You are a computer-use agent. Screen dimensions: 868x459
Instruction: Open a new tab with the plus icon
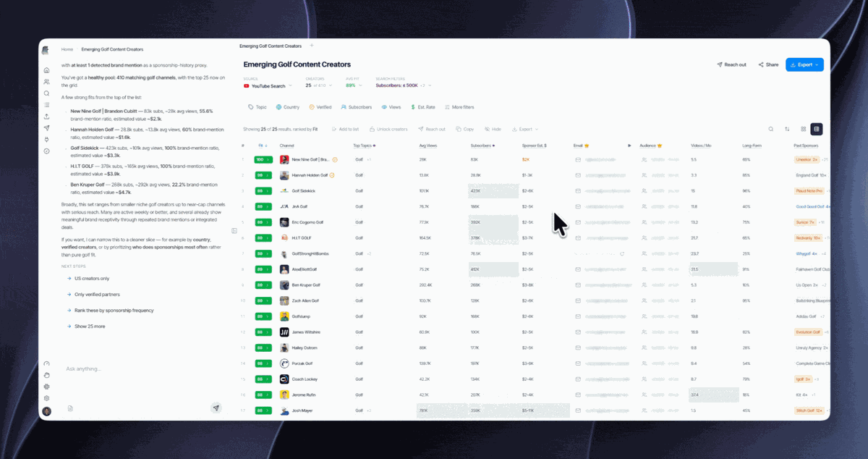click(x=311, y=46)
